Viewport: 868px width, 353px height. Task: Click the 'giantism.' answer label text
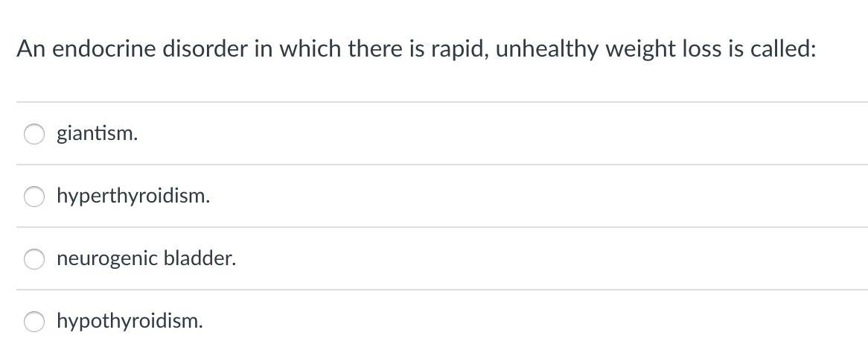click(x=97, y=133)
